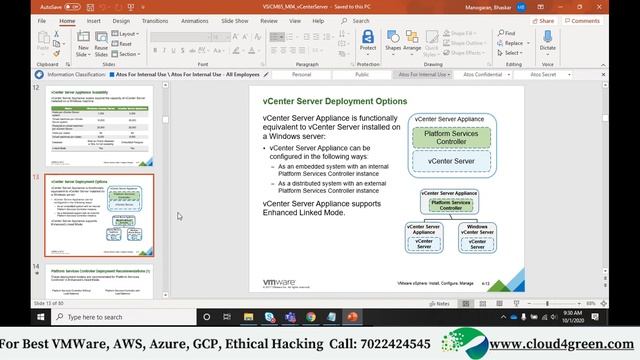Image resolution: width=640 pixels, height=360 pixels.
Task: Expand the Section dropdown
Action: pyautogui.click(x=126, y=54)
